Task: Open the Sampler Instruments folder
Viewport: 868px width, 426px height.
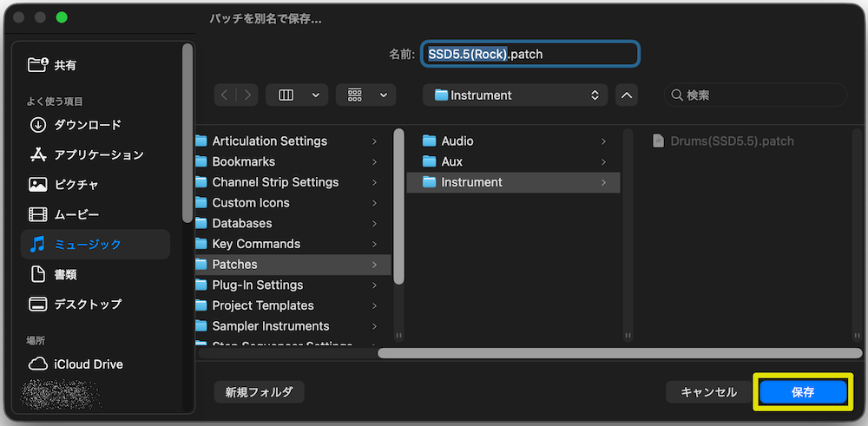Action: point(293,326)
